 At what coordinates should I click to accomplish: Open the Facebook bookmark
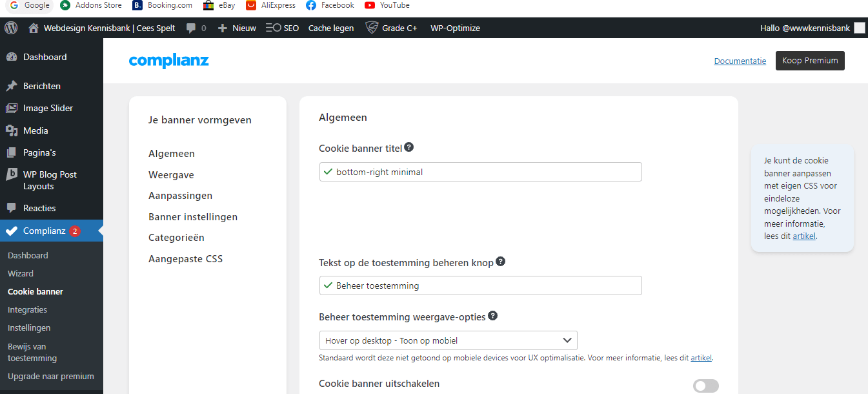coord(330,5)
